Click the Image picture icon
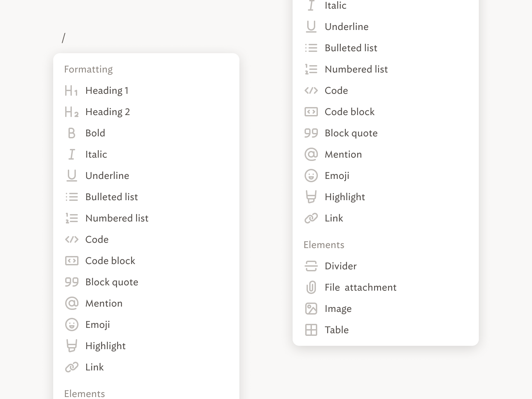Viewport: 532px width, 399px height. 311,309
